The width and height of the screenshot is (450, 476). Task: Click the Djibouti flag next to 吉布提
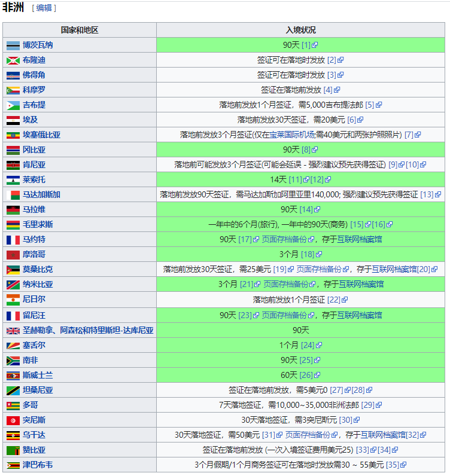pos(13,105)
